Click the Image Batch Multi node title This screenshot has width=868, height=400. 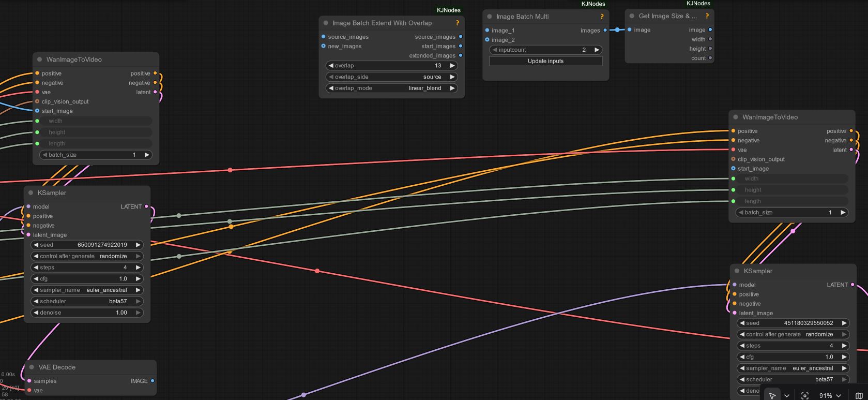coord(523,17)
